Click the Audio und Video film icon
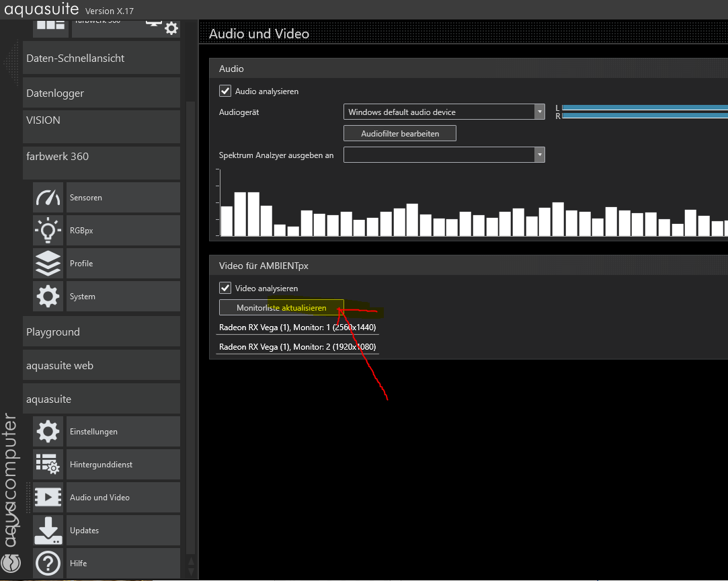 48,498
